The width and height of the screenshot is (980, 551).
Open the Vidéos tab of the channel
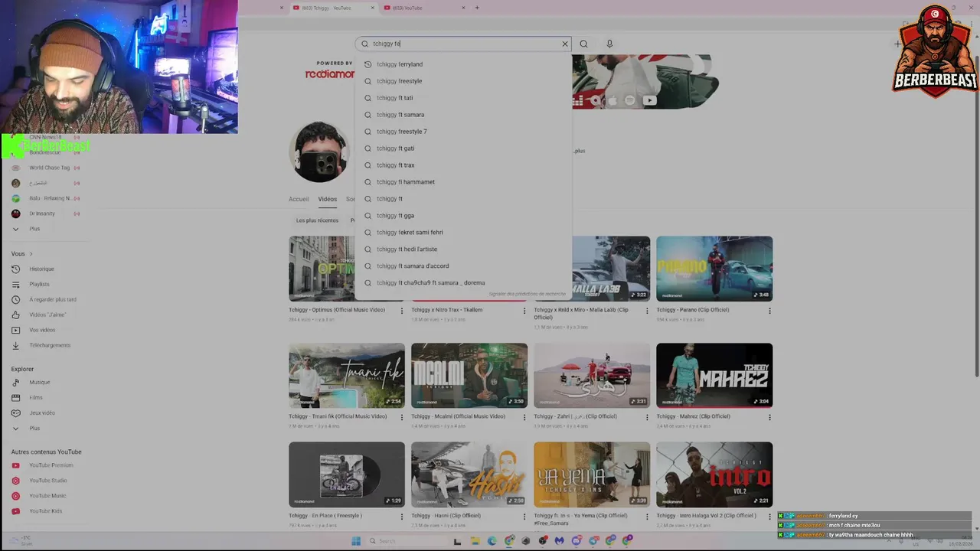[328, 199]
